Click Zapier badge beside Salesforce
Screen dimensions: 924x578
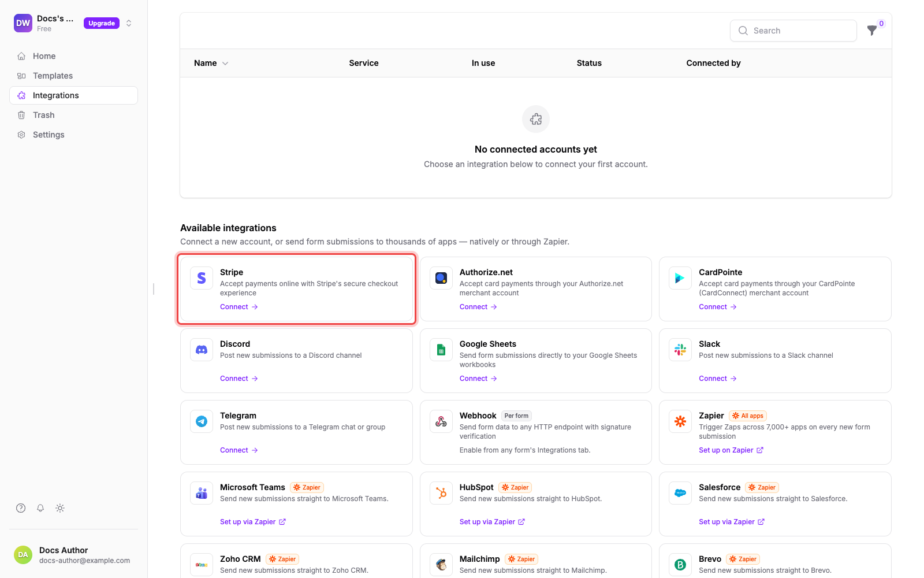pos(762,487)
